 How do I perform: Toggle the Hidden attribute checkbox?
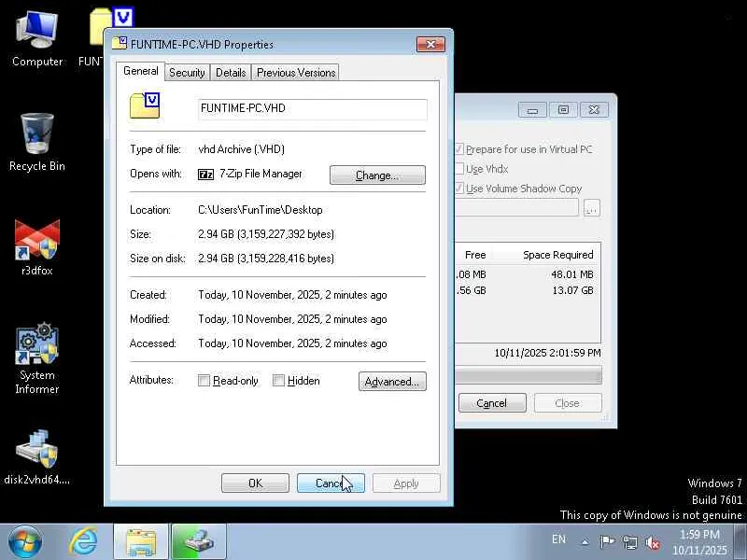[278, 381]
